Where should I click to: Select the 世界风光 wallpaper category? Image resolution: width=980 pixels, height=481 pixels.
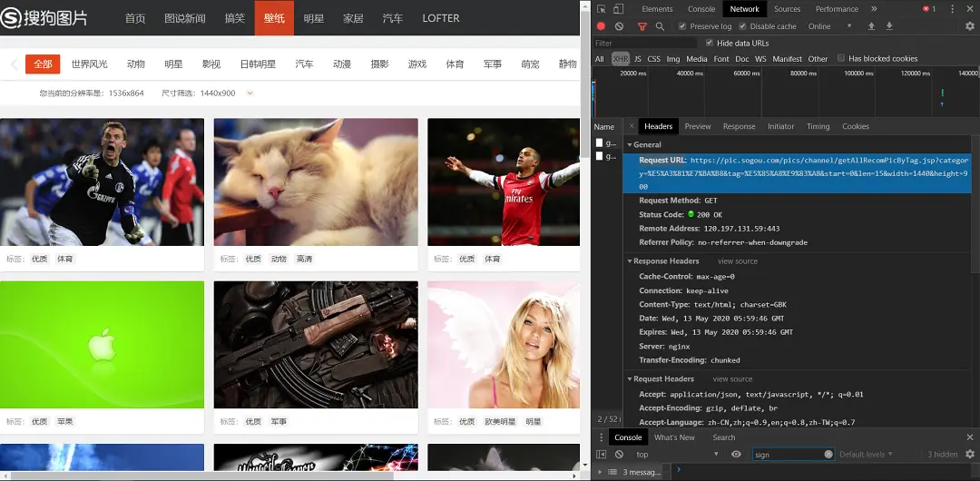(x=89, y=64)
